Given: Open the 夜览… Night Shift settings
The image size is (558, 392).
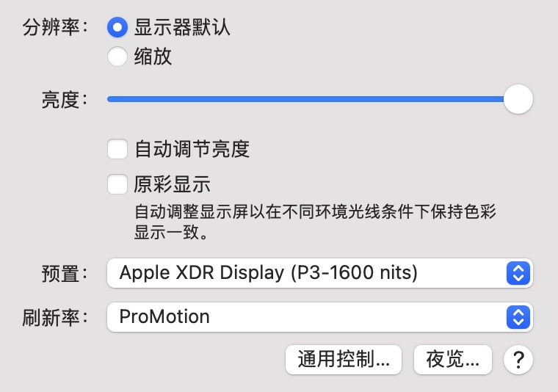Looking at the screenshot, I should coord(453,360).
